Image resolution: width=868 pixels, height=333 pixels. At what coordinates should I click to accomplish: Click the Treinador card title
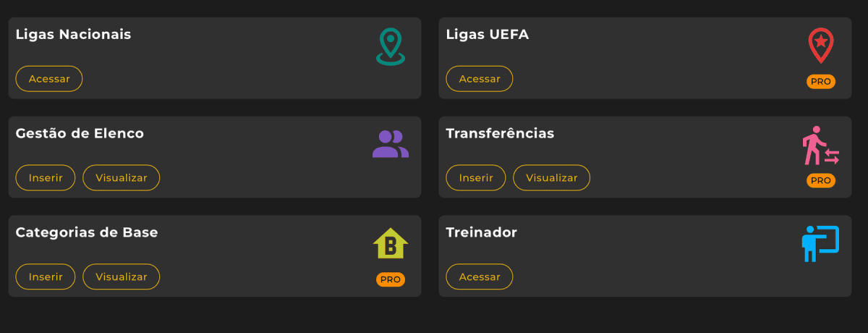(x=482, y=232)
